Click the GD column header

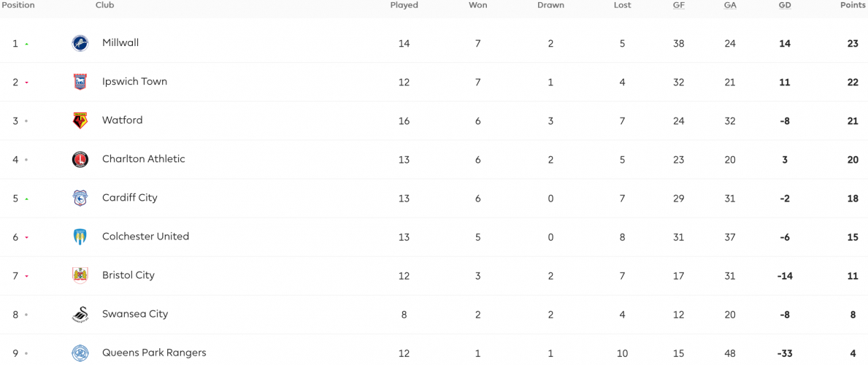click(x=784, y=6)
